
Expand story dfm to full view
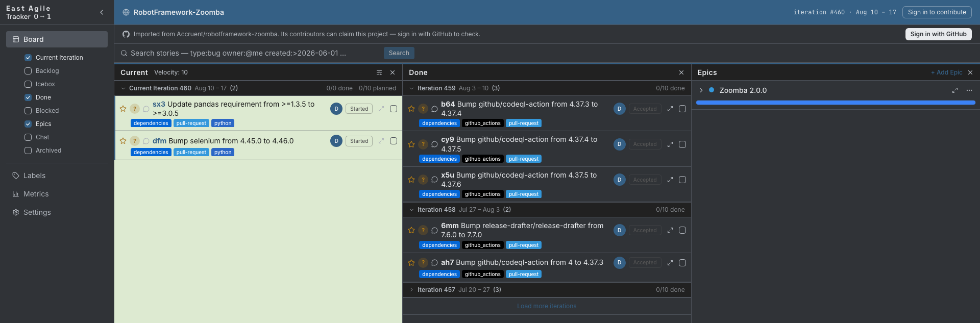(x=381, y=141)
